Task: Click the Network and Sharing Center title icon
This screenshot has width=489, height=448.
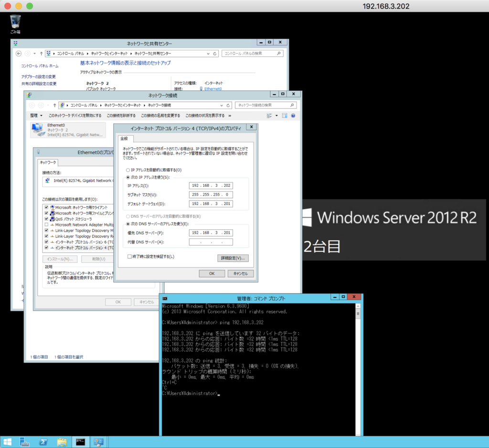Action: 16,43
